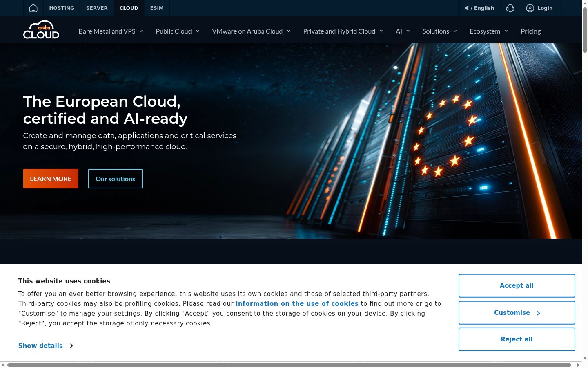Open the AI dropdown menu
The height and width of the screenshot is (368, 588).
point(403,31)
